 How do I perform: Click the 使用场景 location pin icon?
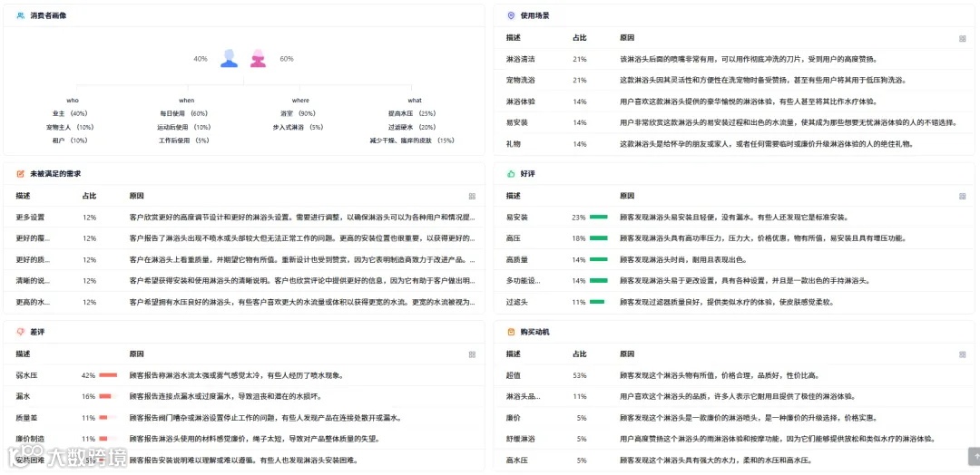coord(511,15)
